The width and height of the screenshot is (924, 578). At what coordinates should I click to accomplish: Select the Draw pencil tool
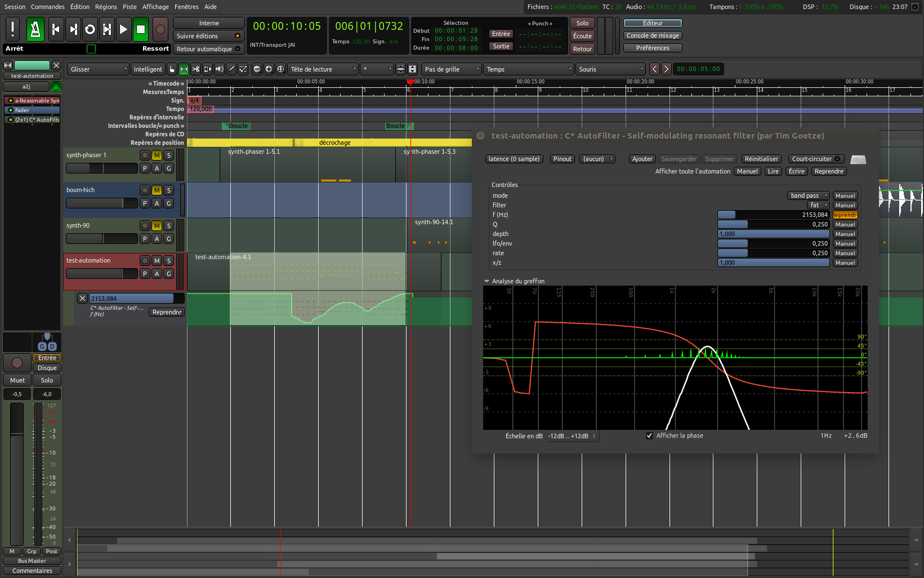[x=231, y=69]
